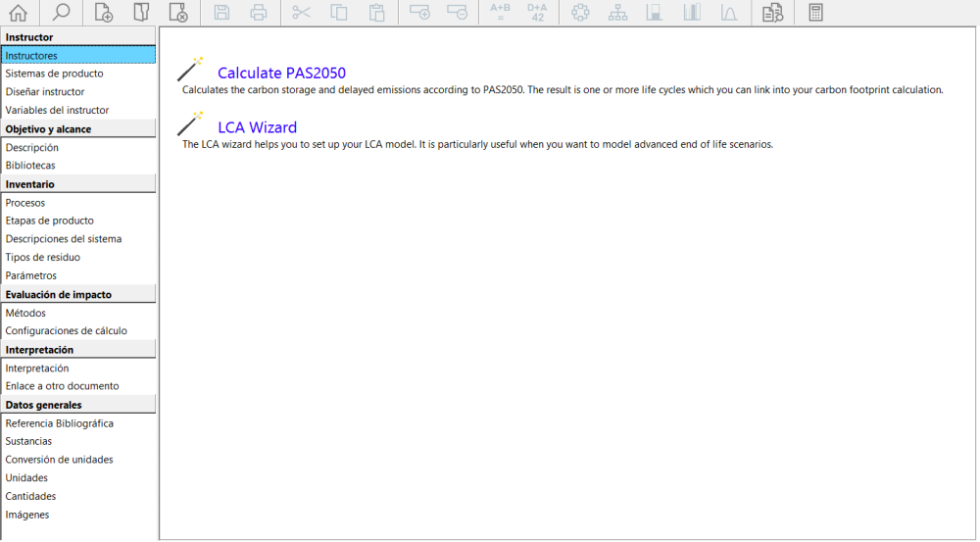The image size is (980, 542).
Task: Click the single bar analyze icon
Action: (x=655, y=12)
